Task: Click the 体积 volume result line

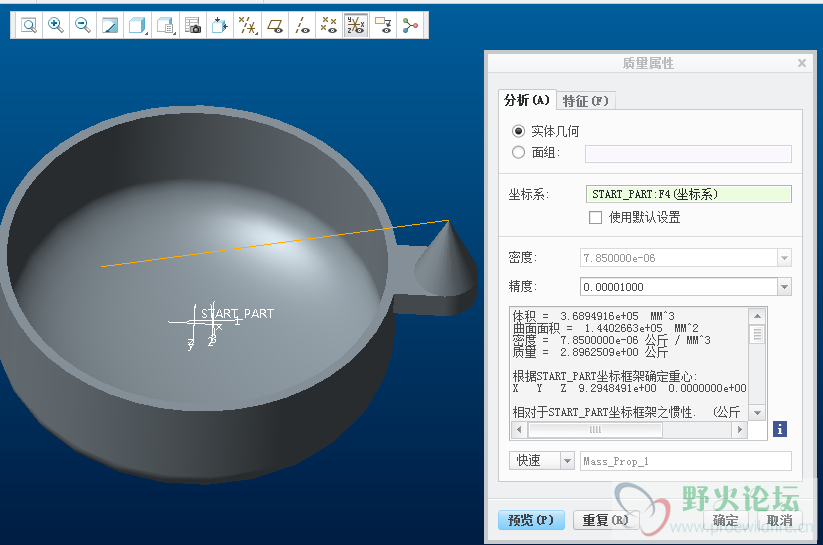Action: click(x=594, y=316)
